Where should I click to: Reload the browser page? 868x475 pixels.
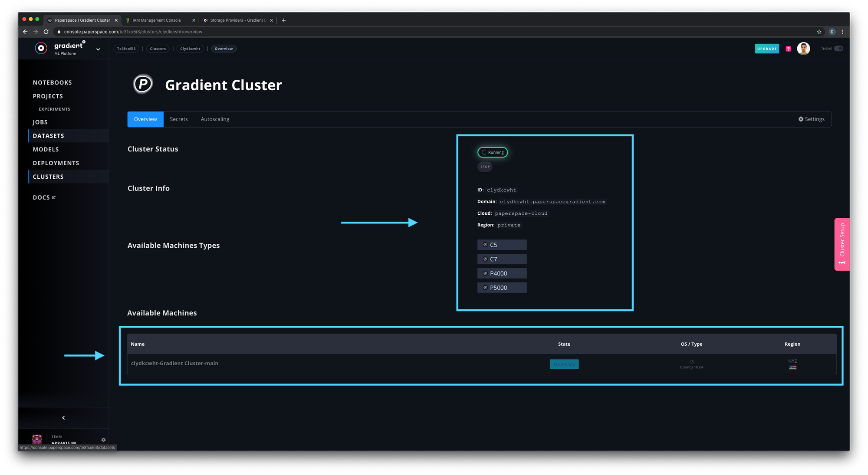click(x=46, y=32)
